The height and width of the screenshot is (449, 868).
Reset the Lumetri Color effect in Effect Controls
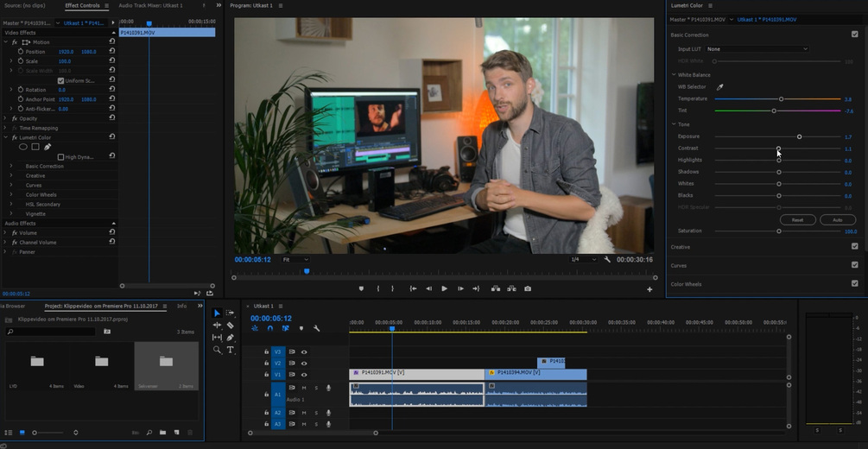click(111, 137)
